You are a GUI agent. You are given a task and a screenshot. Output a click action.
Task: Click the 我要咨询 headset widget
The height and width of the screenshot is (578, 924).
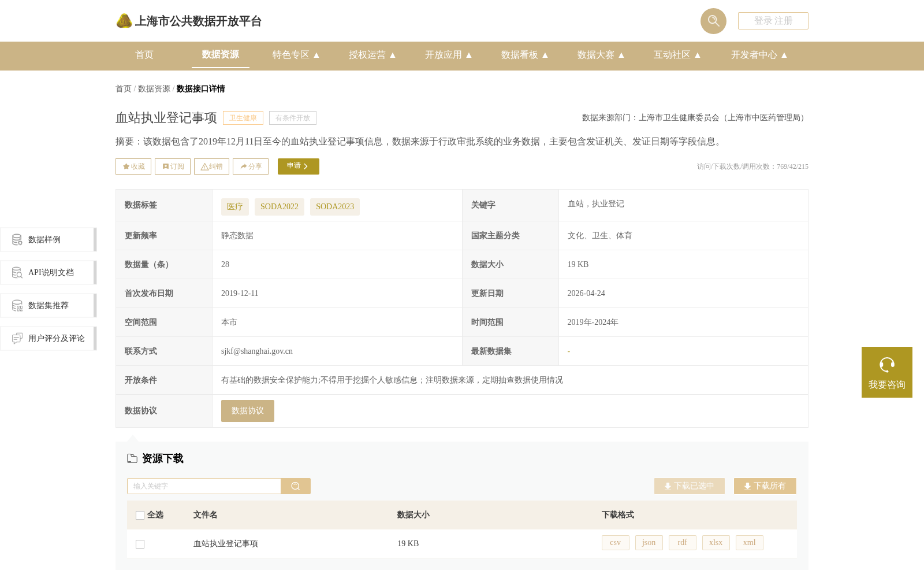[887, 372]
